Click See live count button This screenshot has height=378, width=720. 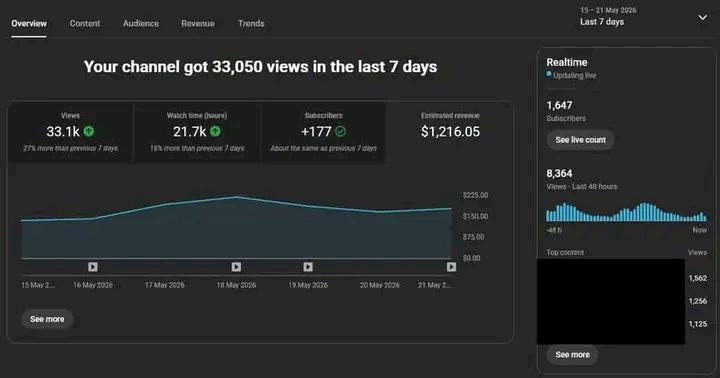coord(580,140)
